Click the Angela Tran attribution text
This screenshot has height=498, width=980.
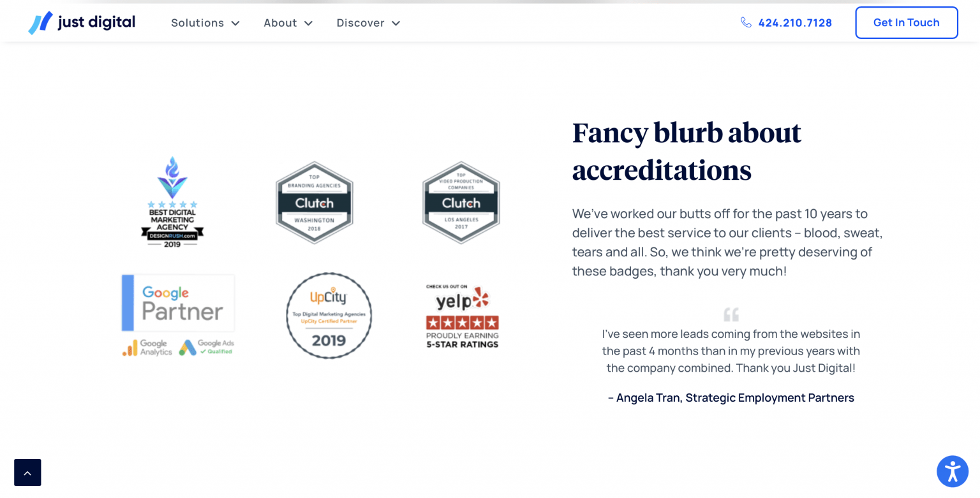pyautogui.click(x=731, y=398)
